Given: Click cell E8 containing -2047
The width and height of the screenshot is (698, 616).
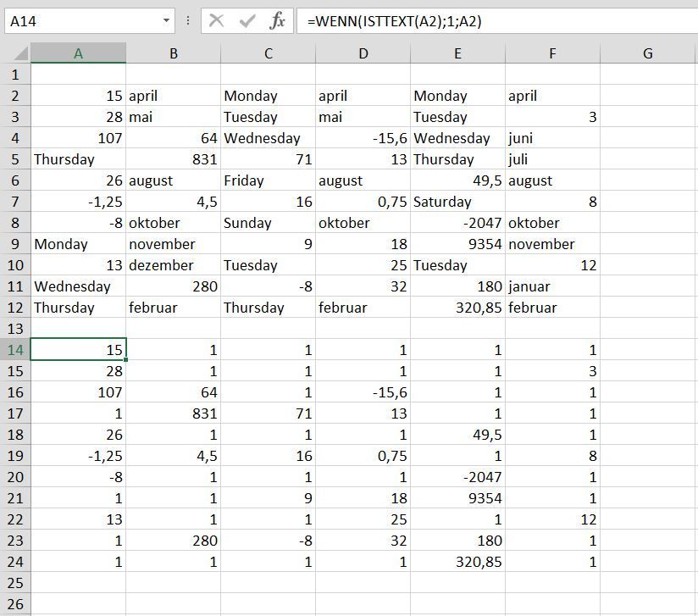Looking at the screenshot, I should (x=458, y=223).
